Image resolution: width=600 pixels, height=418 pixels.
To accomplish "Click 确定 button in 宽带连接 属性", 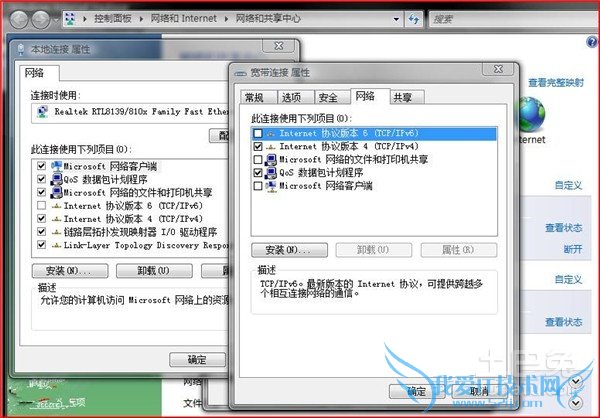I will coord(417,391).
